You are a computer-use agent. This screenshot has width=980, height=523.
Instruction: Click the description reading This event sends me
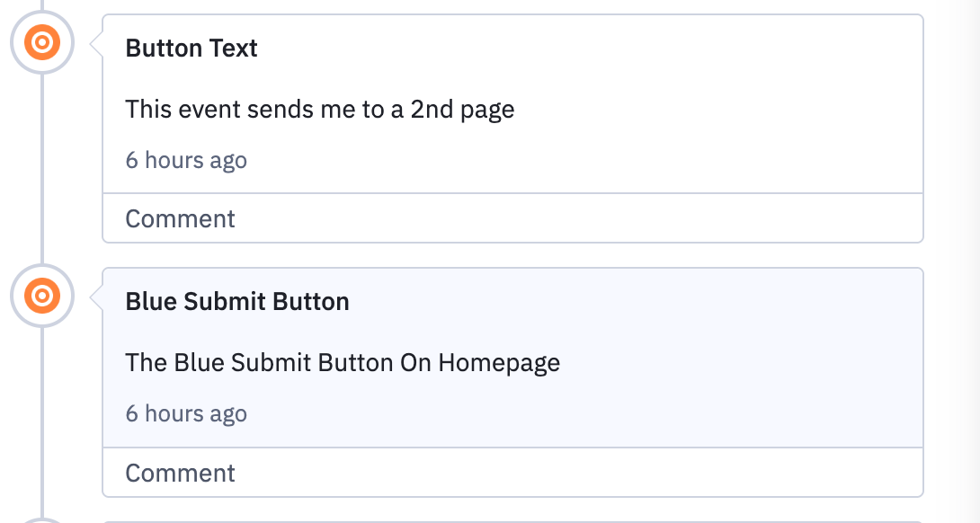[319, 109]
